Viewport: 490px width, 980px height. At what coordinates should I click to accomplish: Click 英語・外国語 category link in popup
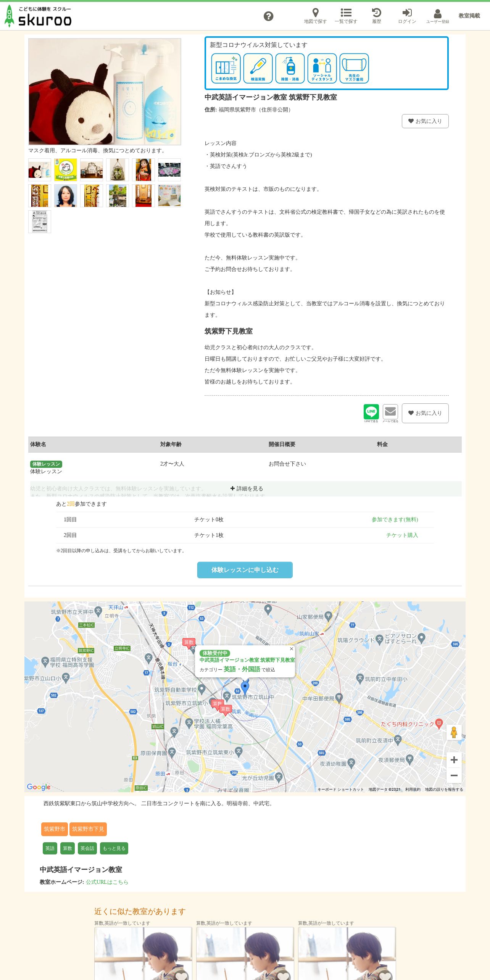point(242,669)
